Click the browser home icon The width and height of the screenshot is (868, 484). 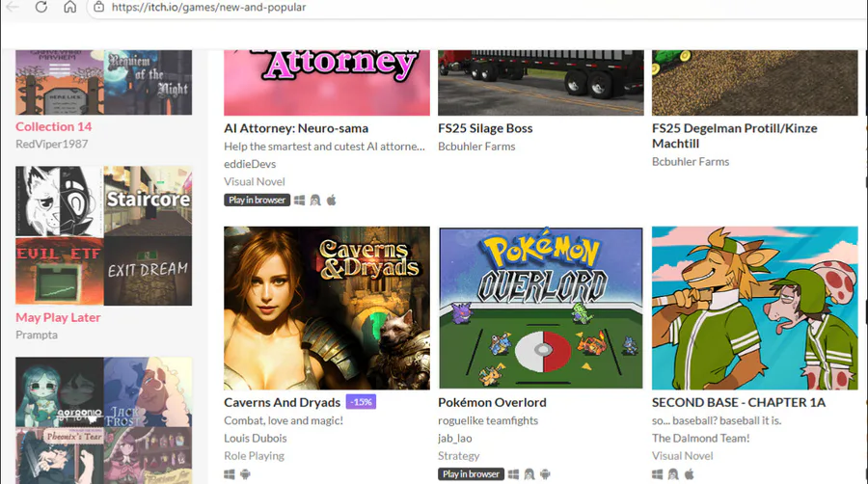point(69,7)
